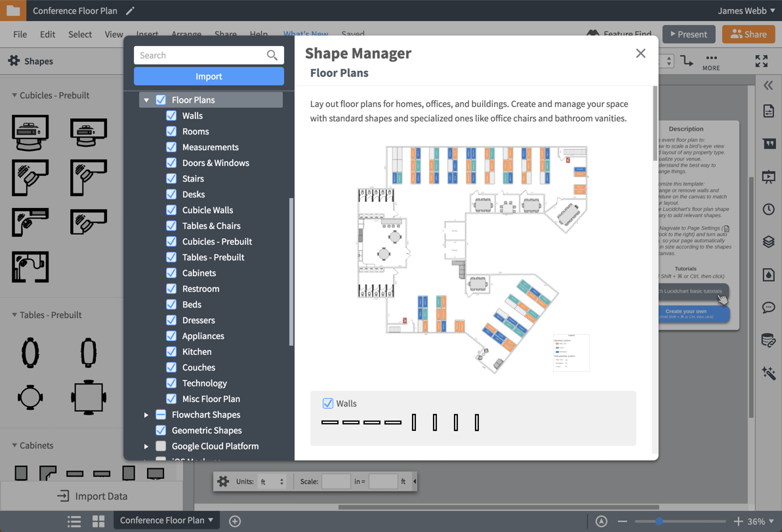Open Conference Floor Plan page dropdown
This screenshot has height=532, width=782.
pyautogui.click(x=167, y=521)
